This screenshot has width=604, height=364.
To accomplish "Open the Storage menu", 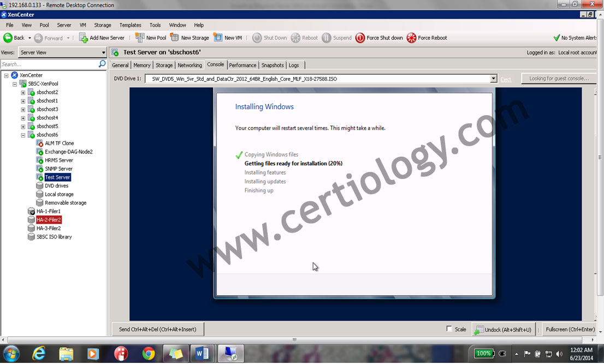I will tap(103, 25).
